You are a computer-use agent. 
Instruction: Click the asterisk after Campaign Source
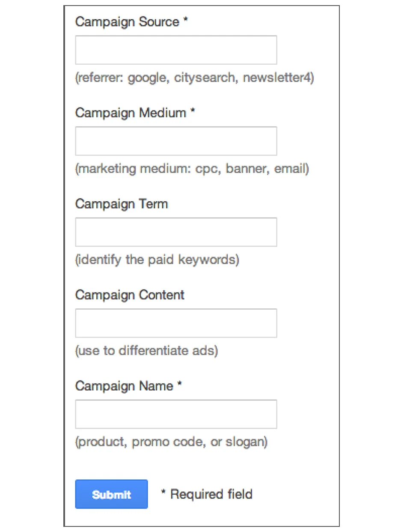pyautogui.click(x=186, y=21)
